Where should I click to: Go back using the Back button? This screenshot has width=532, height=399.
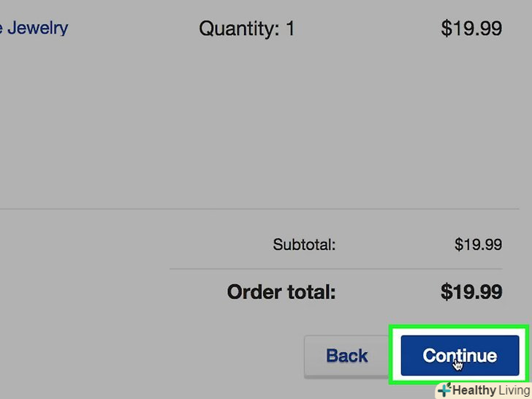347,356
